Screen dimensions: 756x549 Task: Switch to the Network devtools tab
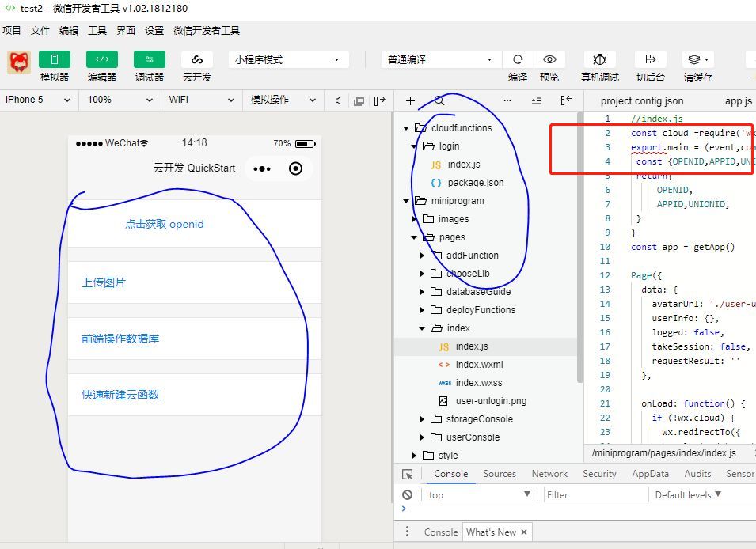pos(549,474)
